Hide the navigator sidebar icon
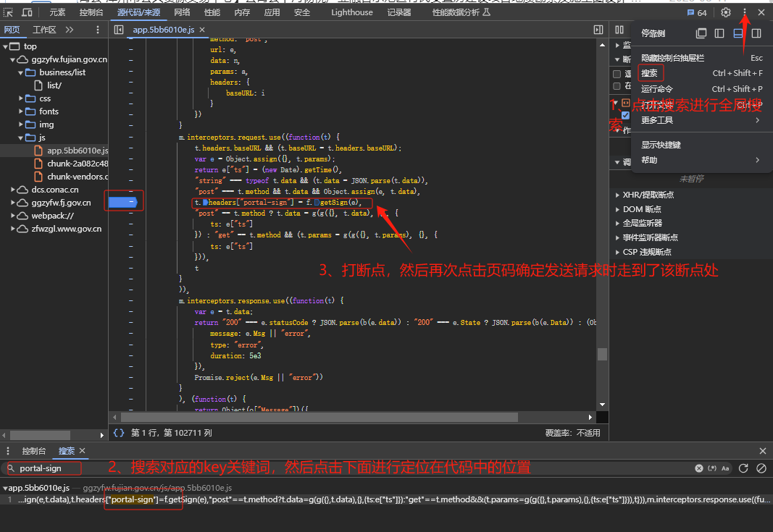 click(x=119, y=30)
